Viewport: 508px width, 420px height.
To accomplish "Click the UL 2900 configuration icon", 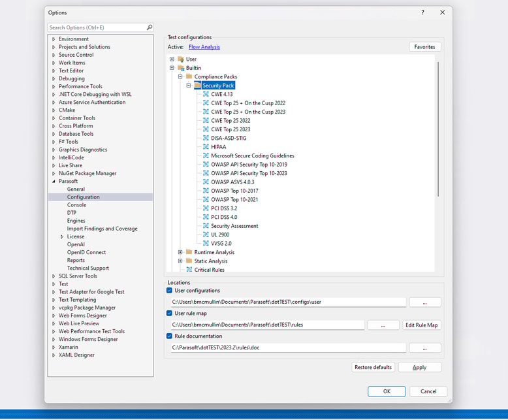I will click(x=206, y=234).
